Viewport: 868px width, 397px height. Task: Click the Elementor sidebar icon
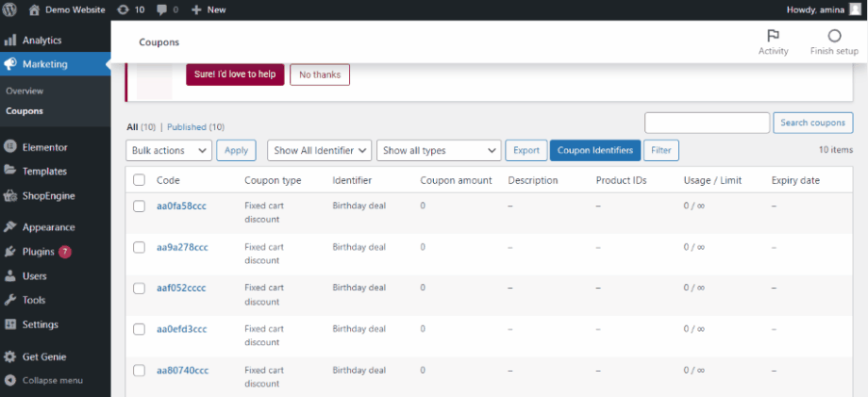click(x=9, y=147)
